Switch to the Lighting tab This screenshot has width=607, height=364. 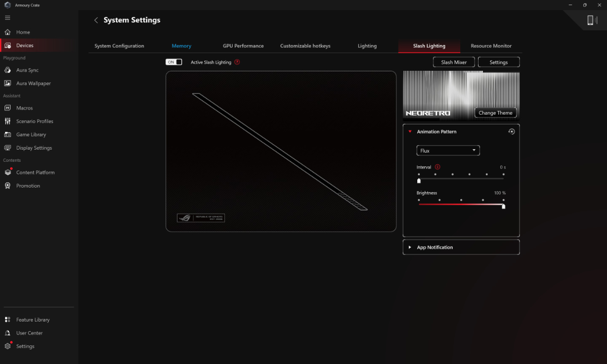coord(367,46)
